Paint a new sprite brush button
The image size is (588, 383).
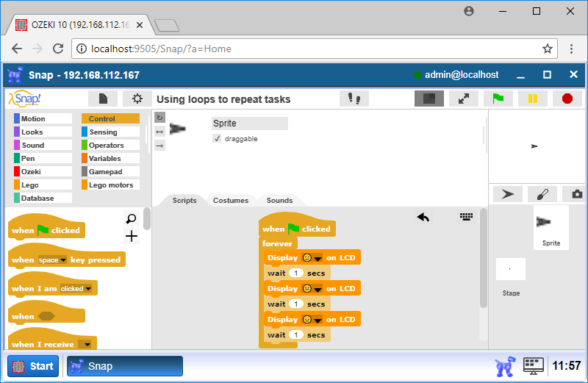(542, 194)
